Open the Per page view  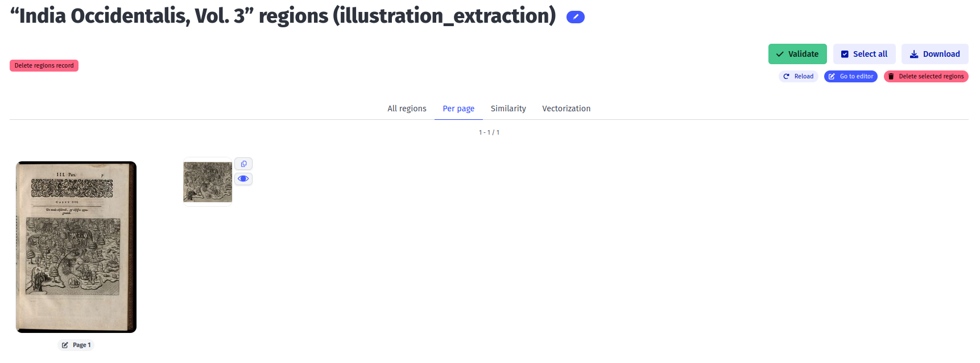click(458, 109)
